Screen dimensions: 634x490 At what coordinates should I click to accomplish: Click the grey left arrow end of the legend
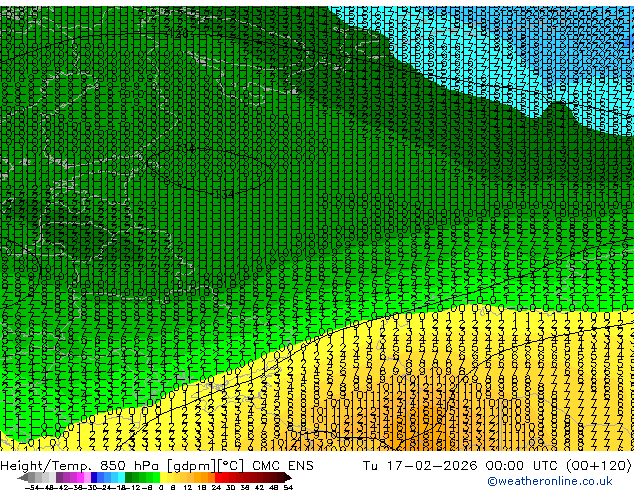[23, 477]
